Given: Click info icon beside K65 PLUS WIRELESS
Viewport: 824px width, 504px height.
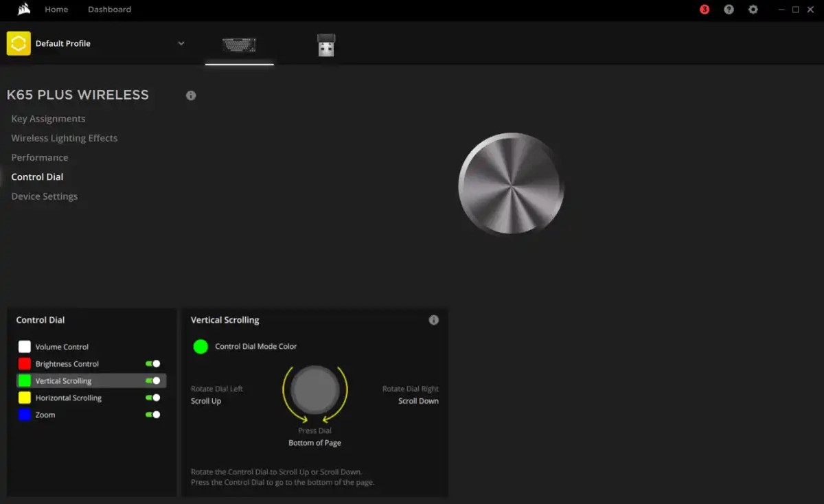Looking at the screenshot, I should [x=191, y=95].
